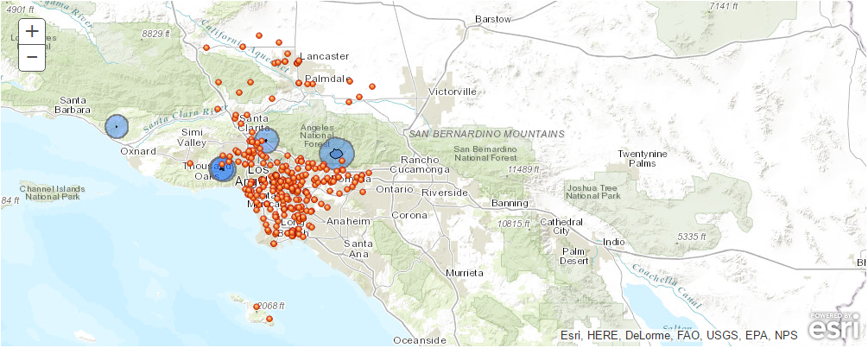Image resolution: width=868 pixels, height=348 pixels.
Task: Select blue circle in Angeles National Forest
Action: 336,155
